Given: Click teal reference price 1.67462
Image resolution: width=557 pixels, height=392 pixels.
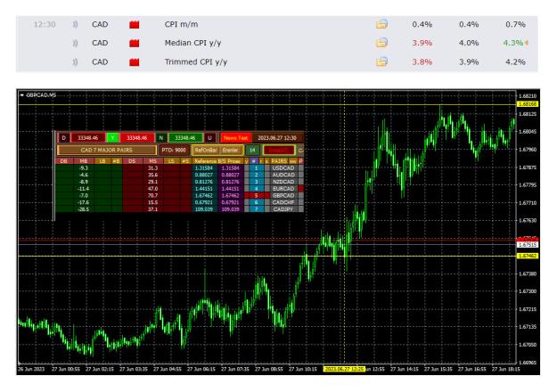Looking at the screenshot, I should pos(204,195).
